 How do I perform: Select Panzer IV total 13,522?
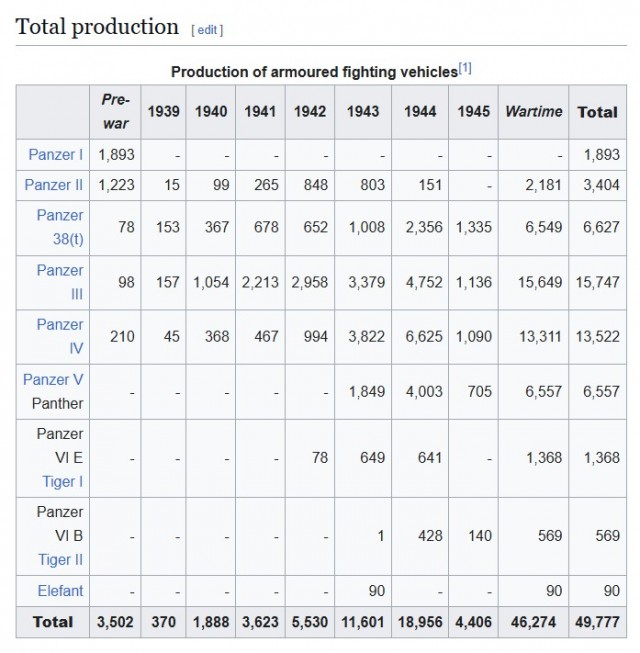point(598,336)
